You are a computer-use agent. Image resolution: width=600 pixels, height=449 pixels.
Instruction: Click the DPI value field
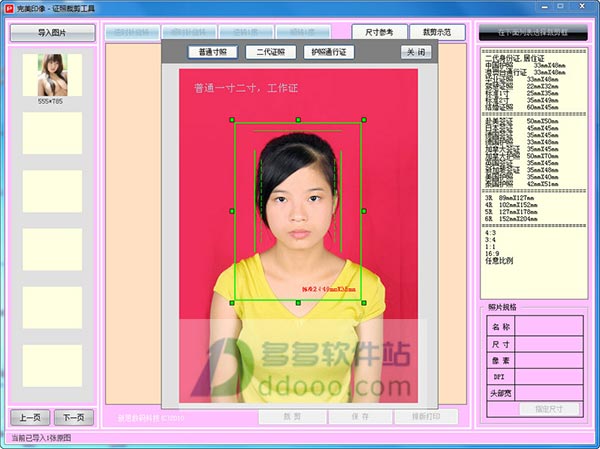point(549,377)
